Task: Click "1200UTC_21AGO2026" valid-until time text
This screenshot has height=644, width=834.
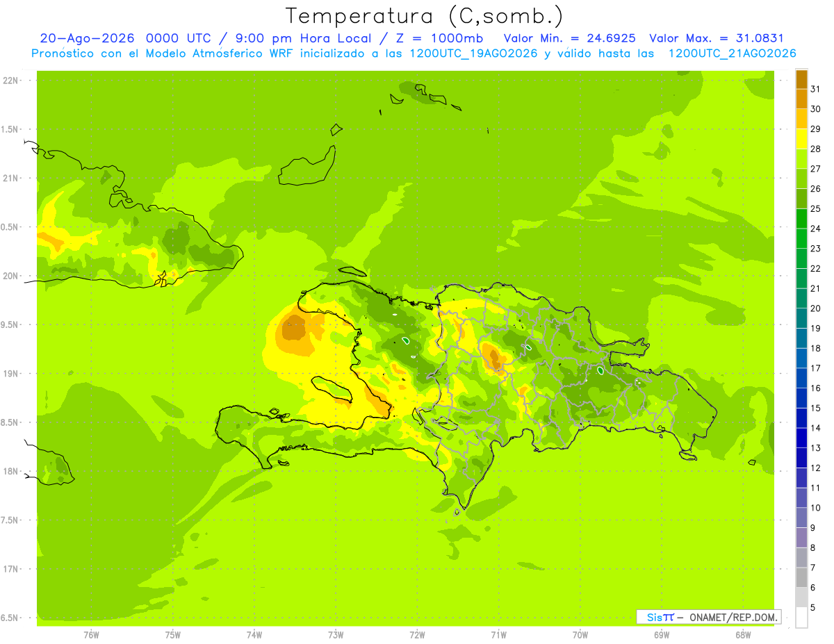Action: [732, 53]
